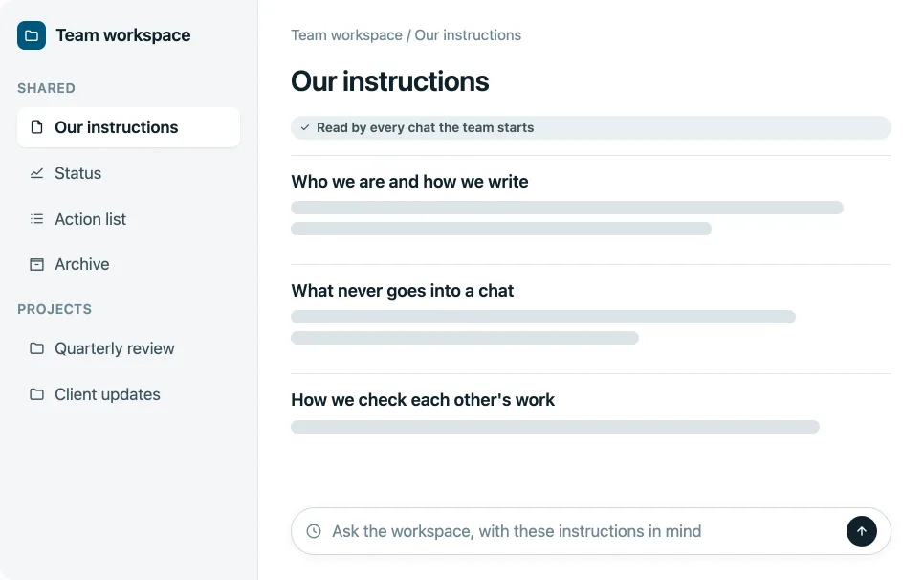Screen dimensions: 924x580
Task: Click the document icon beside Our instructions
Action: (x=36, y=127)
